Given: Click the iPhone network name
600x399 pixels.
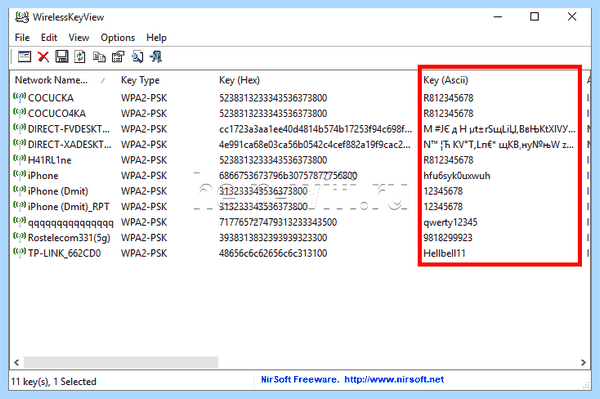Looking at the screenshot, I should (x=43, y=175).
